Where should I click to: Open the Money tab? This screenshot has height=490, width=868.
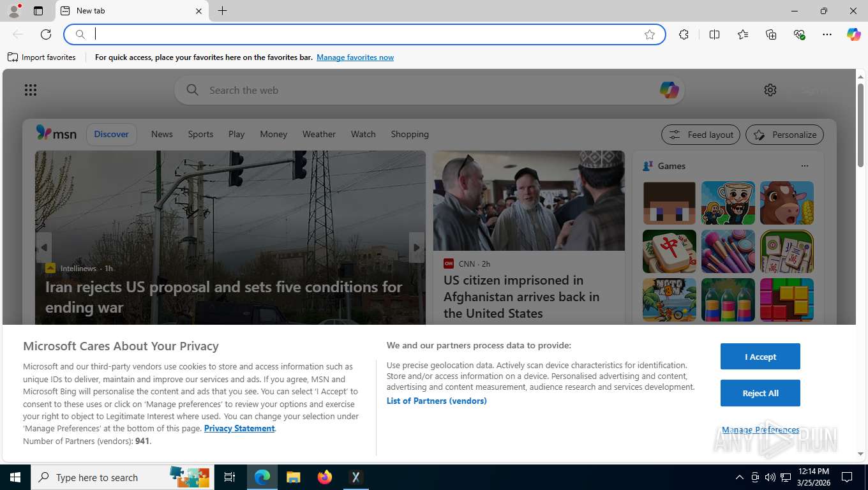tap(273, 134)
